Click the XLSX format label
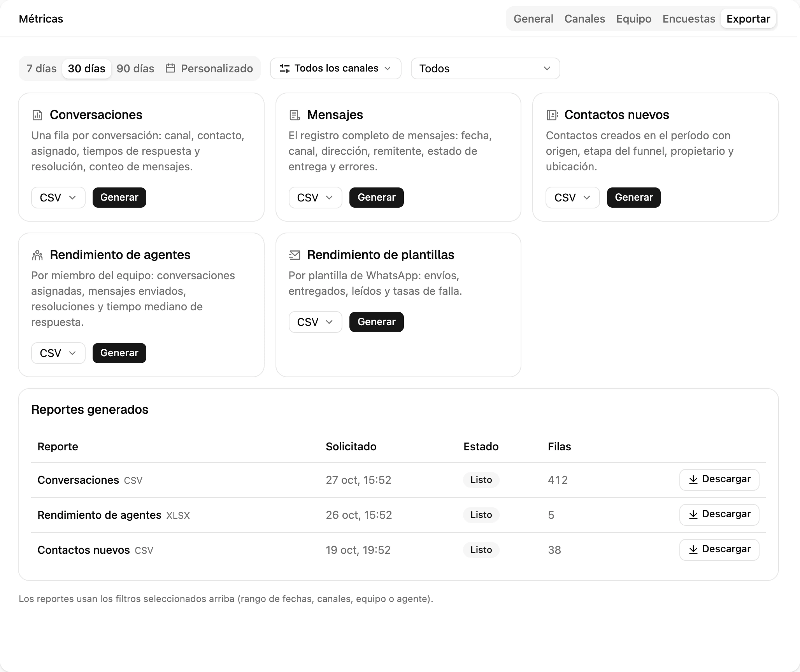 (178, 516)
